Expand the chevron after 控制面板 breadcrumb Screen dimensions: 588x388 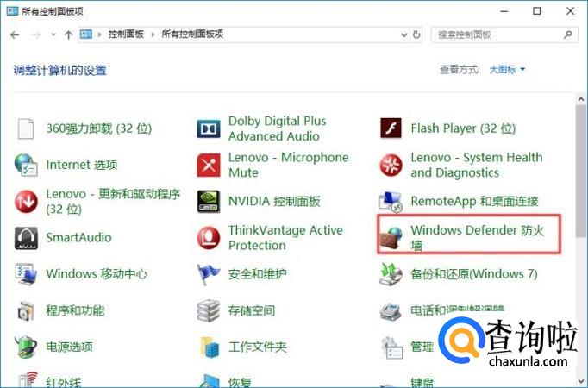[x=153, y=34]
